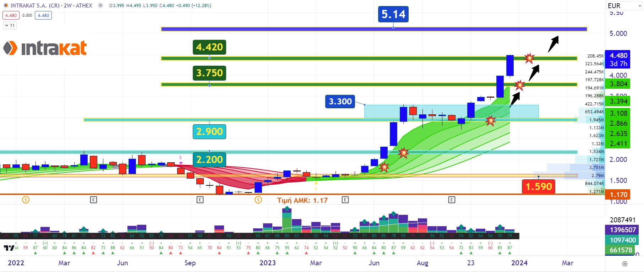Select the red 1.590 level label
This screenshot has height=272, width=644.
[x=539, y=186]
